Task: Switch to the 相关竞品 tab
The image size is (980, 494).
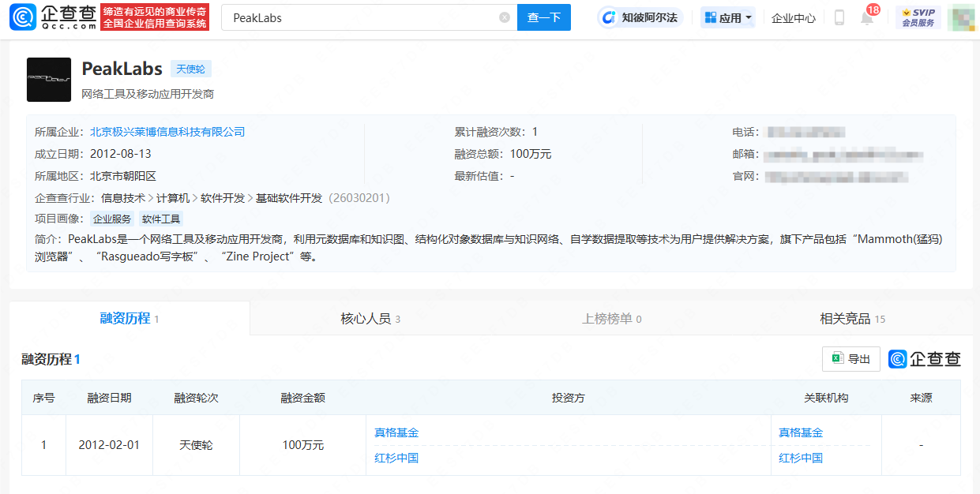Action: click(853, 319)
